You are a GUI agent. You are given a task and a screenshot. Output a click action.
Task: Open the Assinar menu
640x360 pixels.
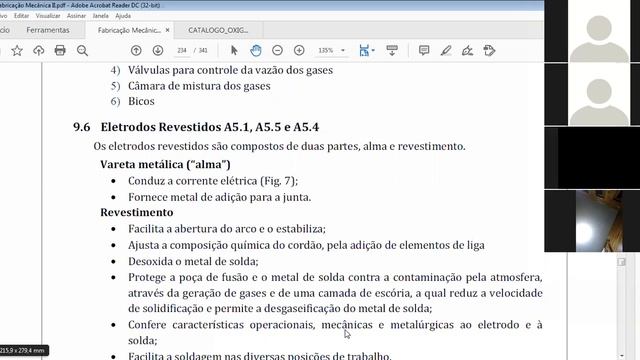click(76, 16)
